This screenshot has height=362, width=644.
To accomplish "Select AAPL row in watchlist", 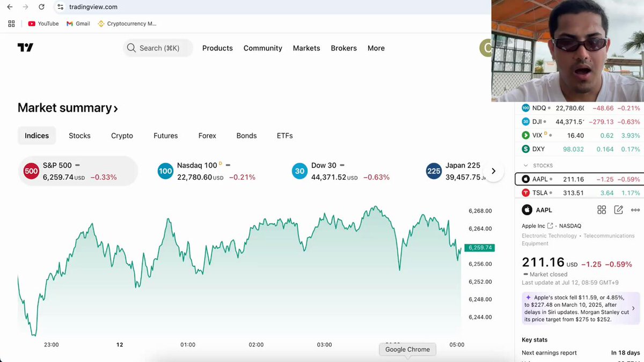I will pyautogui.click(x=580, y=179).
